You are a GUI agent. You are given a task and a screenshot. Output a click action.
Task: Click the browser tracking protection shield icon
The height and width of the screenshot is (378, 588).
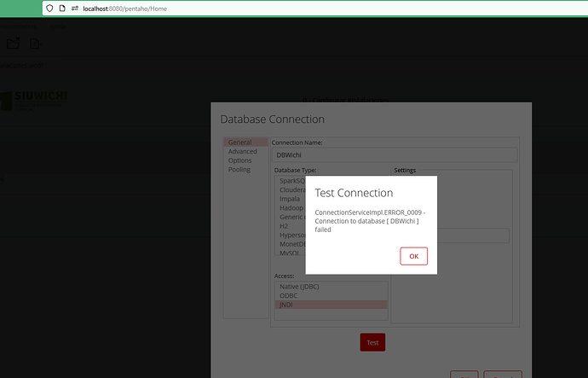pyautogui.click(x=49, y=9)
